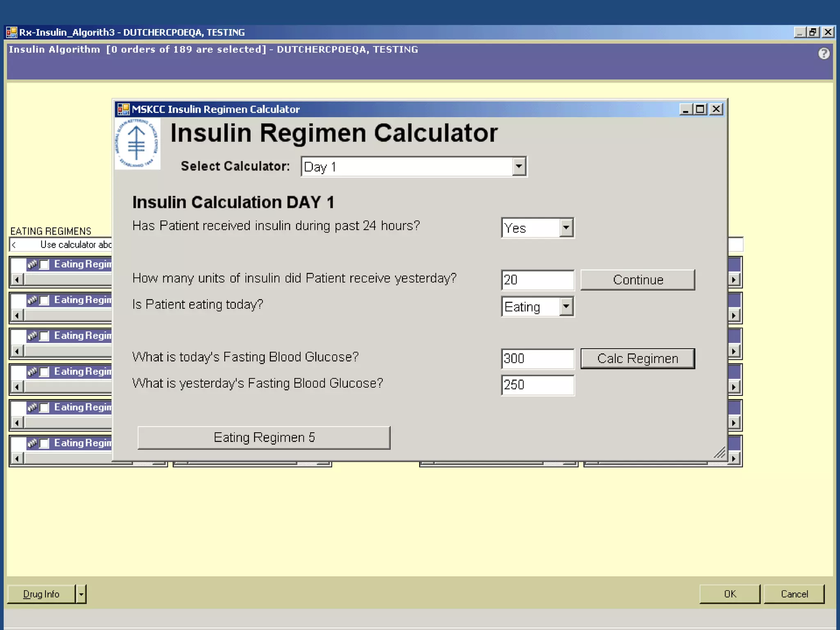Click left scroll arrow of fourth Eating Regimen row

click(x=17, y=387)
